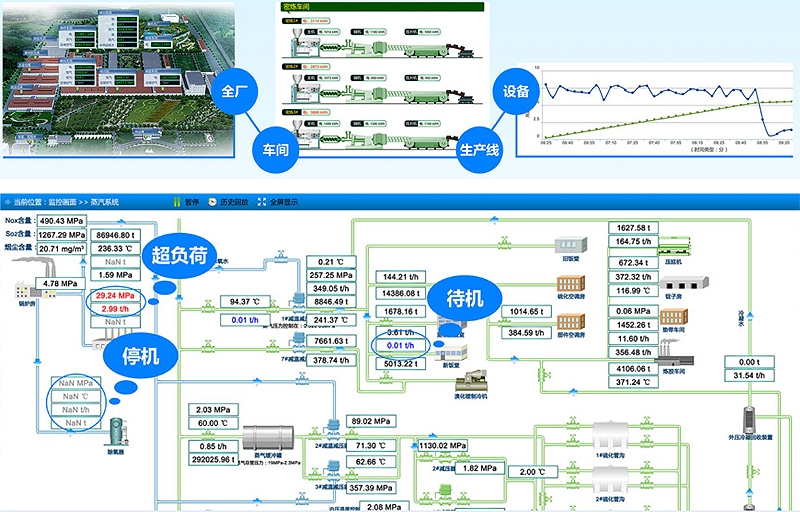
Task: Click the 部件空调房 building icon
Action: click(570, 324)
